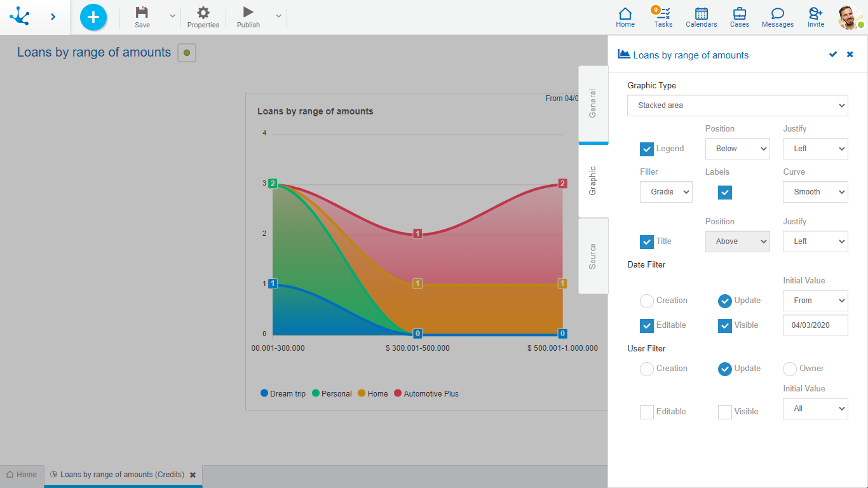Click the date field showing 04/03/2020
868x488 pixels.
click(815, 325)
